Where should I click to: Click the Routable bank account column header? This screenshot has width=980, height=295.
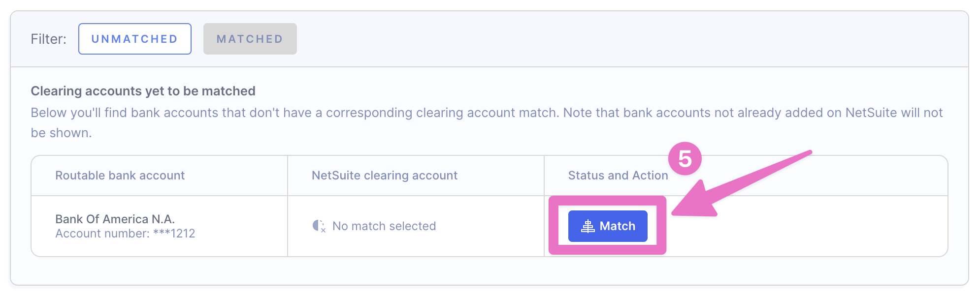[x=120, y=176]
